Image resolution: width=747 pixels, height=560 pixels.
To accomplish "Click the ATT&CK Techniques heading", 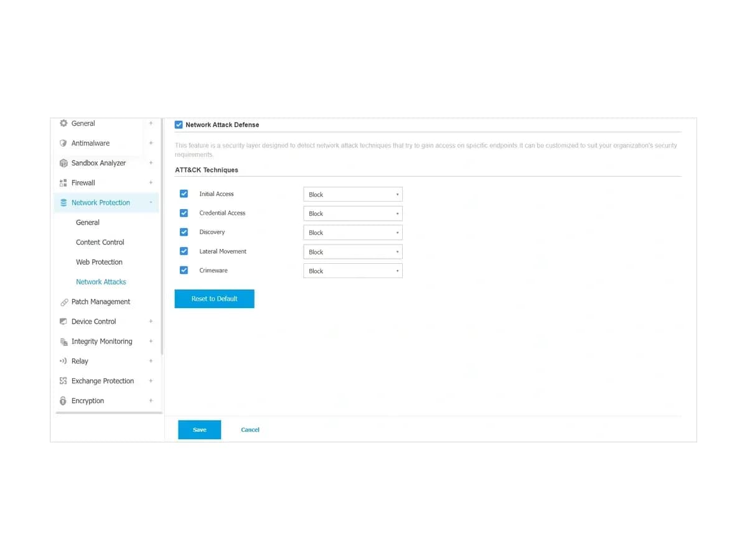I will click(x=207, y=170).
